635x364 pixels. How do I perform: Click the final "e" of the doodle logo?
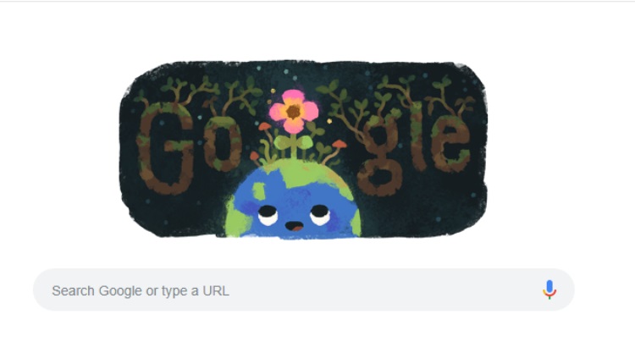click(450, 142)
